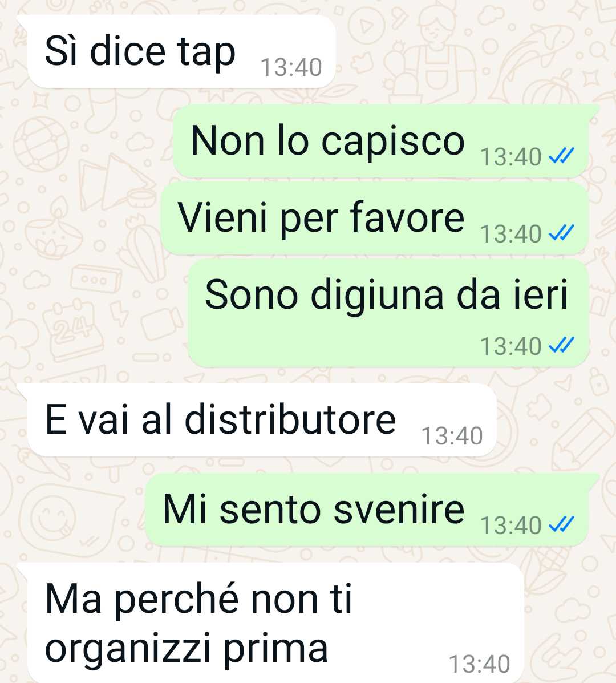The image size is (616, 683).
Task: Click blue ticks beside 'Mi sento svenire'
Action: (562, 524)
